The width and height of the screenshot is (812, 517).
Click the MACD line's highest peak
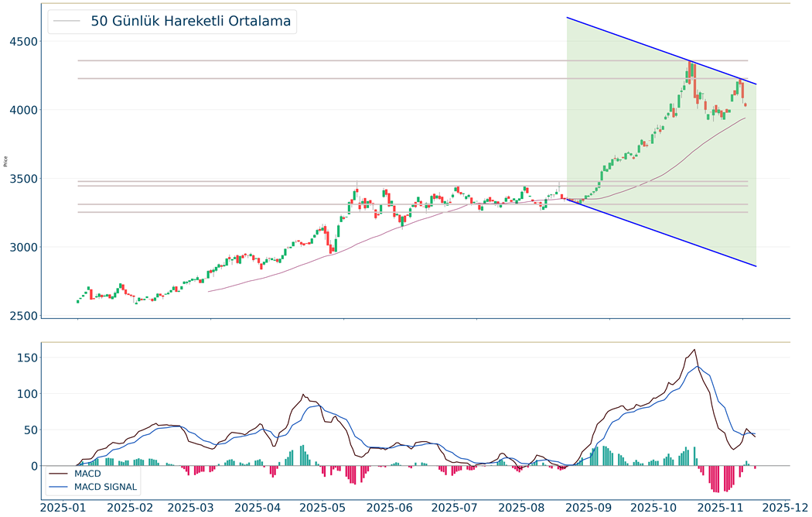pos(694,350)
